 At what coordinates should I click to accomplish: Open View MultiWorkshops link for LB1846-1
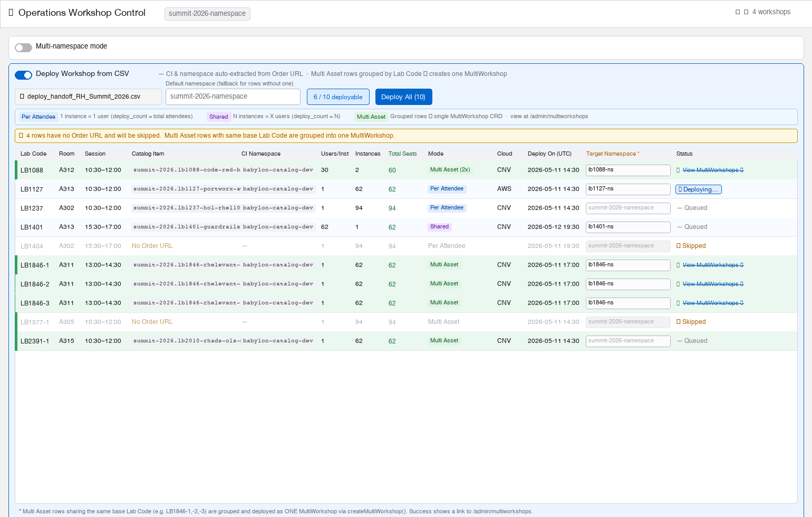[x=713, y=265]
